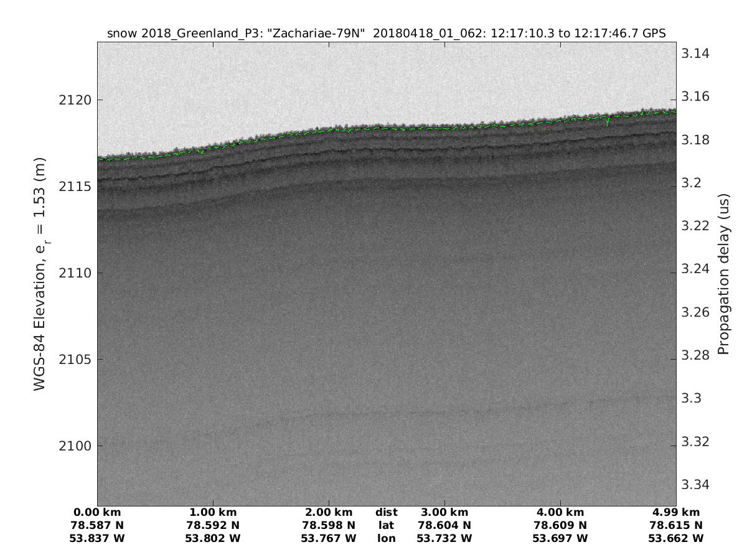The width and height of the screenshot is (747, 560).
Task: Click the '3.00 km' distance label
Action: pos(444,513)
